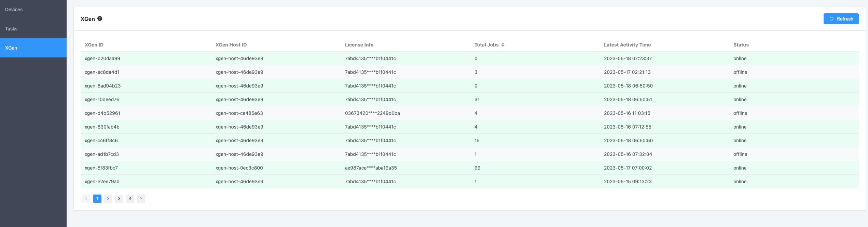
Task: Click the XGen page title
Action: coord(88,19)
